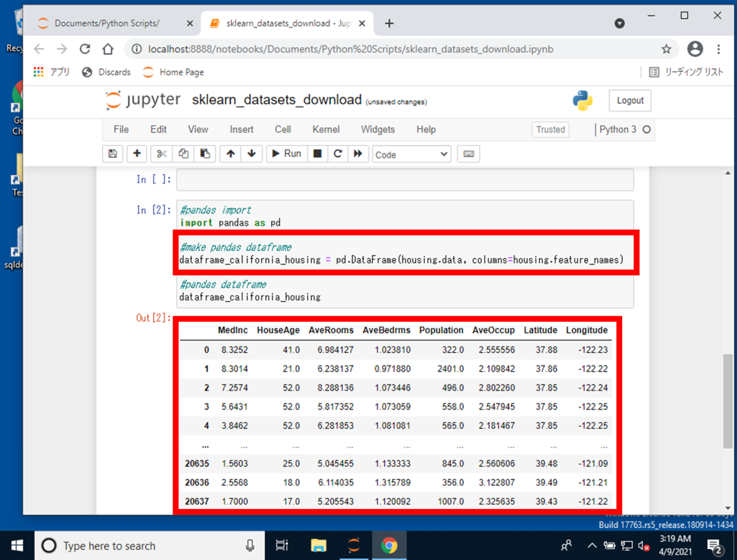Switch to the Documents/Python Scripts/ tab
This screenshot has height=560, width=737.
click(x=107, y=23)
